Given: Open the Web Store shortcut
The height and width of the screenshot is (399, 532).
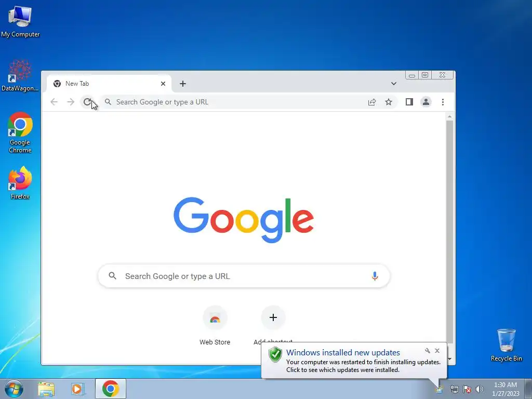Looking at the screenshot, I should point(215,326).
